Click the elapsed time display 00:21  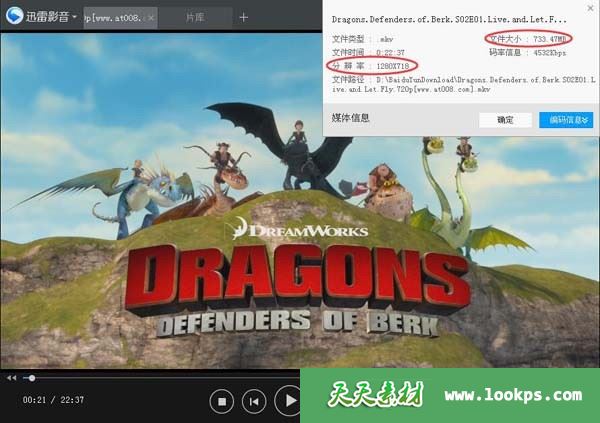click(x=35, y=400)
